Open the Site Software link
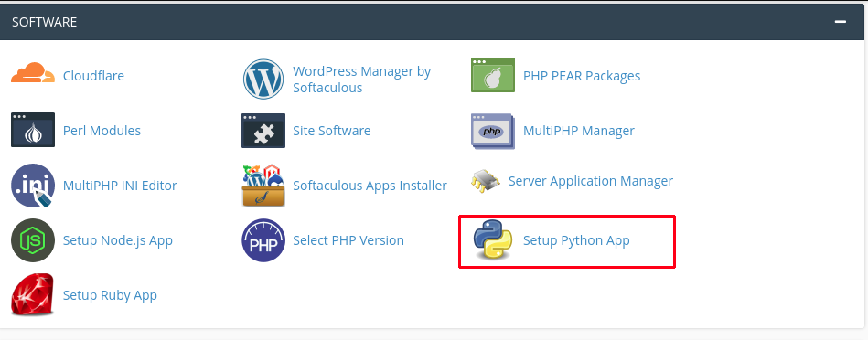The width and height of the screenshot is (868, 340). tap(332, 131)
